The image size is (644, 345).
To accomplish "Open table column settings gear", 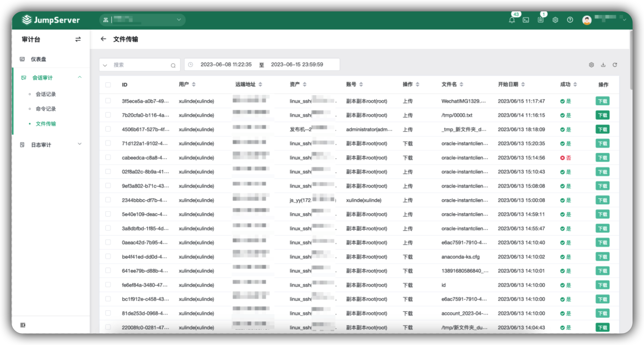I will click(591, 65).
